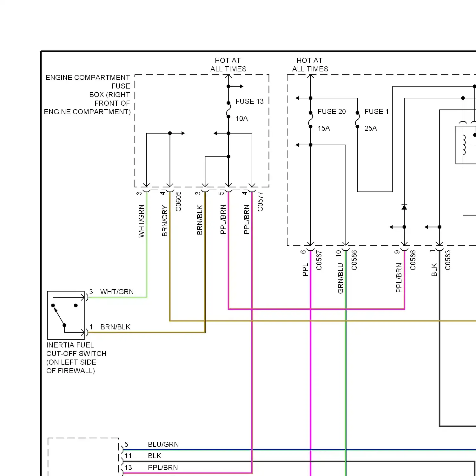Click the inertia fuel cut-off switch symbol

click(66, 315)
